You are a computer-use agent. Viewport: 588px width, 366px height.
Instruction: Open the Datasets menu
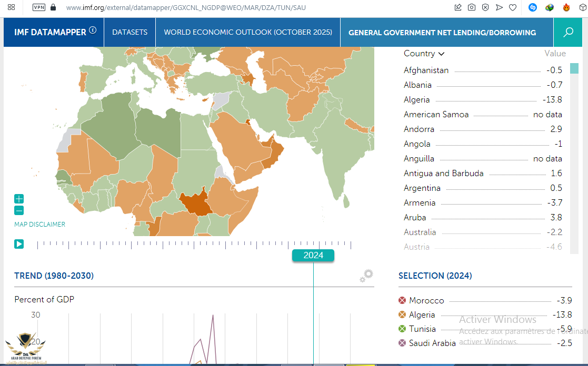point(129,33)
